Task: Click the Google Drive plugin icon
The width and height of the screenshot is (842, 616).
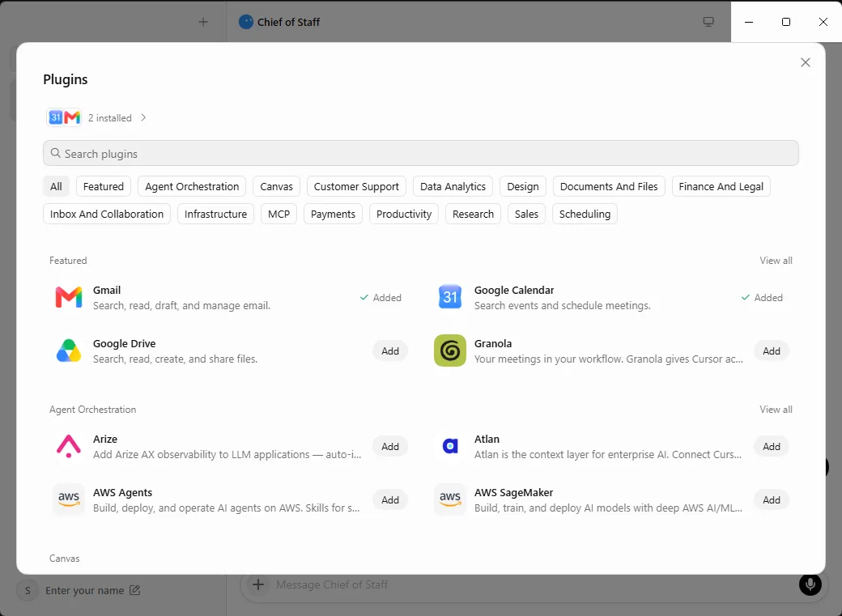Action: [x=69, y=350]
